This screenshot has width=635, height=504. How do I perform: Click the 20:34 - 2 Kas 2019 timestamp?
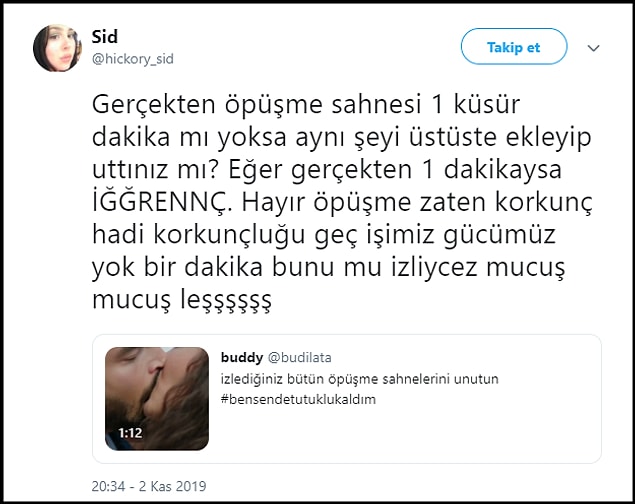click(x=149, y=486)
